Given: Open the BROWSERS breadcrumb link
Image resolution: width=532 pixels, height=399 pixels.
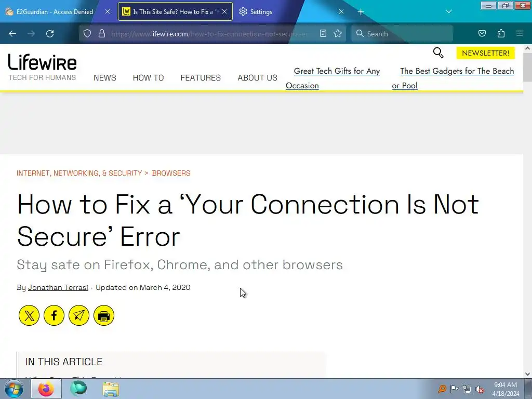Looking at the screenshot, I should point(171,173).
